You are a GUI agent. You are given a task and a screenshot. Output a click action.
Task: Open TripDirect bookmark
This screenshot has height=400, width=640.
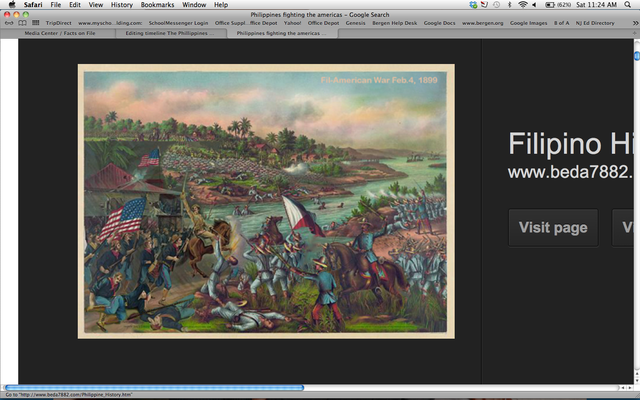[58, 23]
